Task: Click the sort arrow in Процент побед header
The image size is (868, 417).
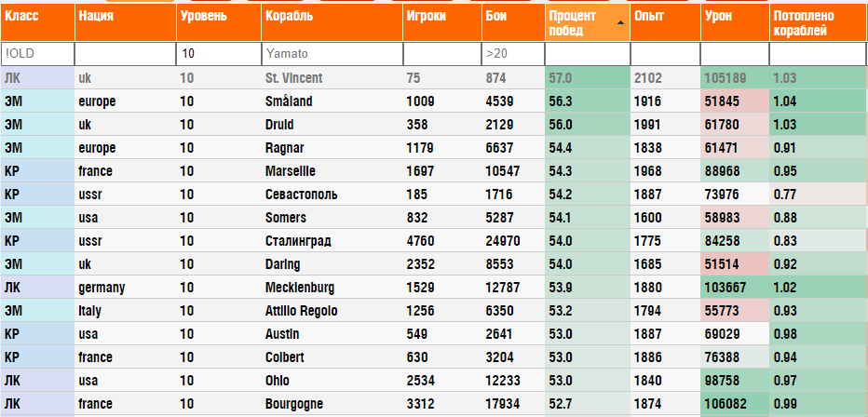Action: coord(620,22)
